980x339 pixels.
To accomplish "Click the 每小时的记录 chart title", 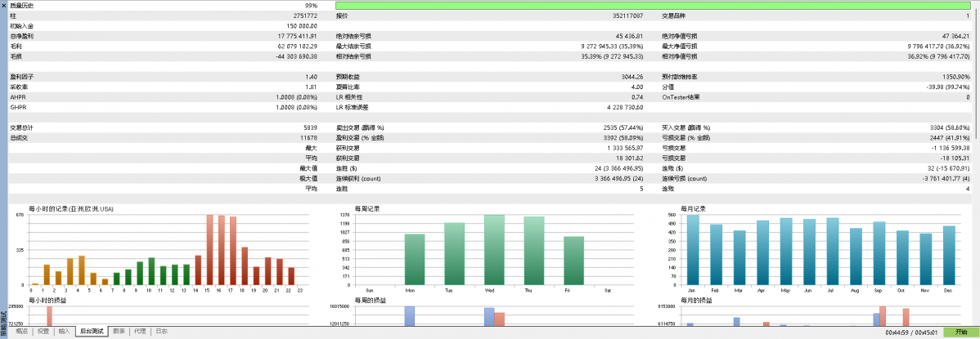I will click(70, 208).
